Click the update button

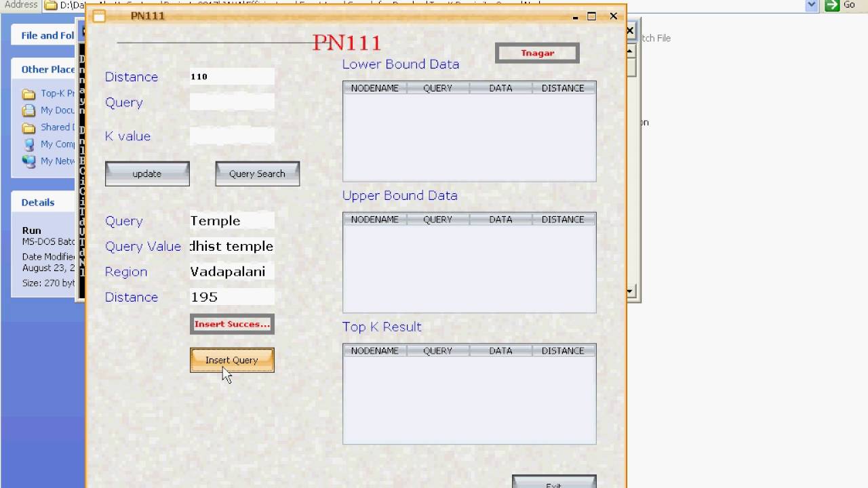(x=147, y=174)
